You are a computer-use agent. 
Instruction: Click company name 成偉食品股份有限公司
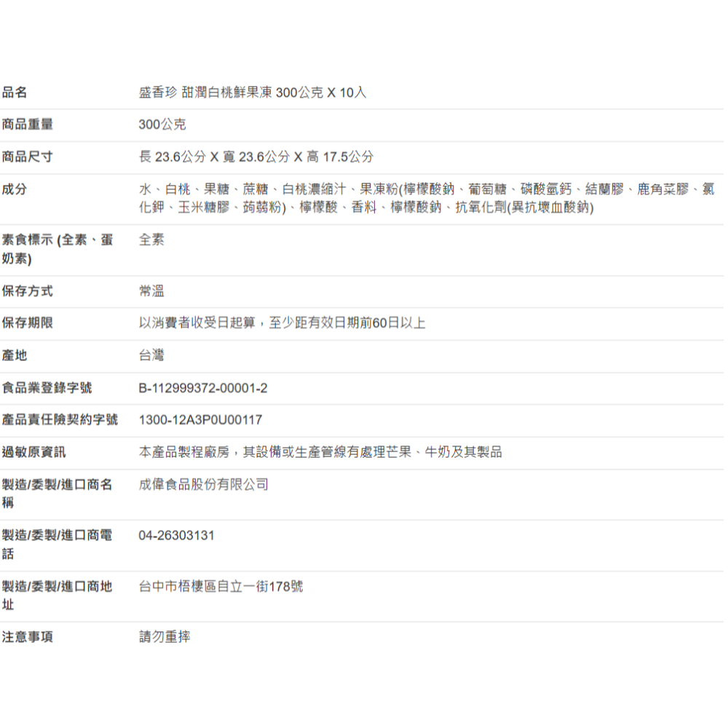(203, 485)
